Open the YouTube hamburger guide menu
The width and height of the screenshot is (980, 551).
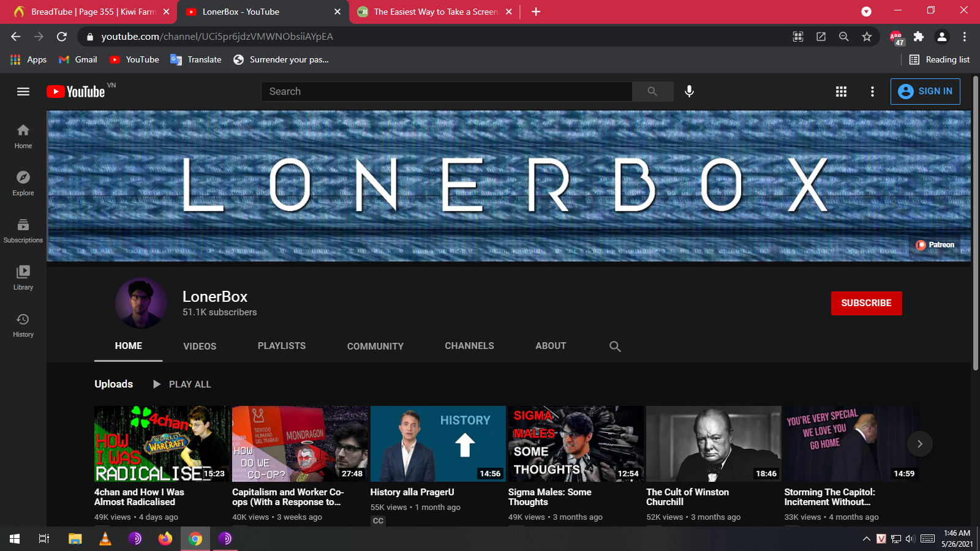[23, 91]
